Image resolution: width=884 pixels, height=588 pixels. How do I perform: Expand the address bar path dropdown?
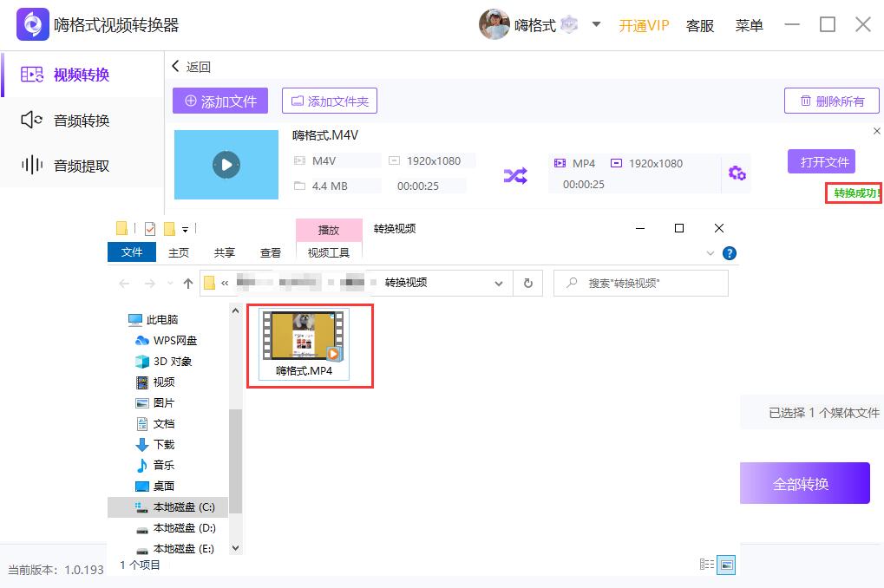pos(498,282)
